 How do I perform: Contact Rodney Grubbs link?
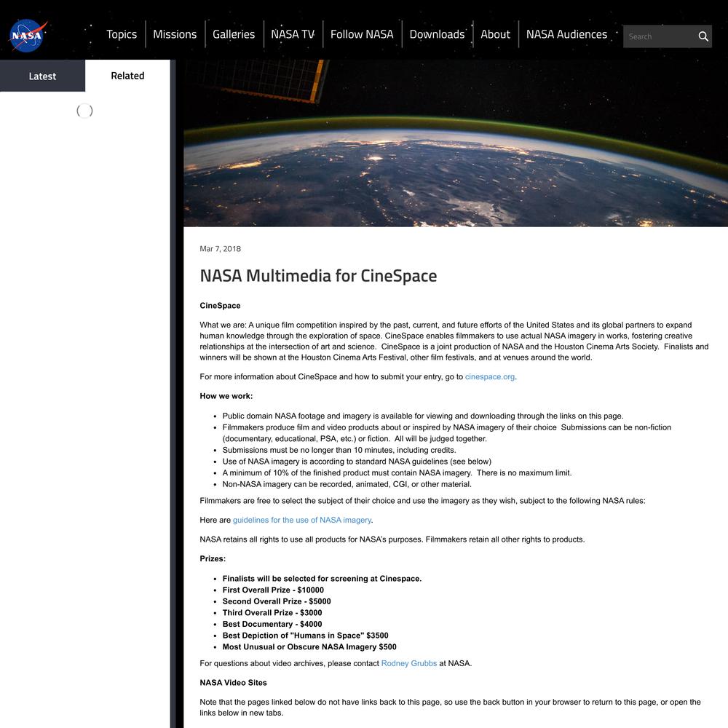pyautogui.click(x=409, y=663)
